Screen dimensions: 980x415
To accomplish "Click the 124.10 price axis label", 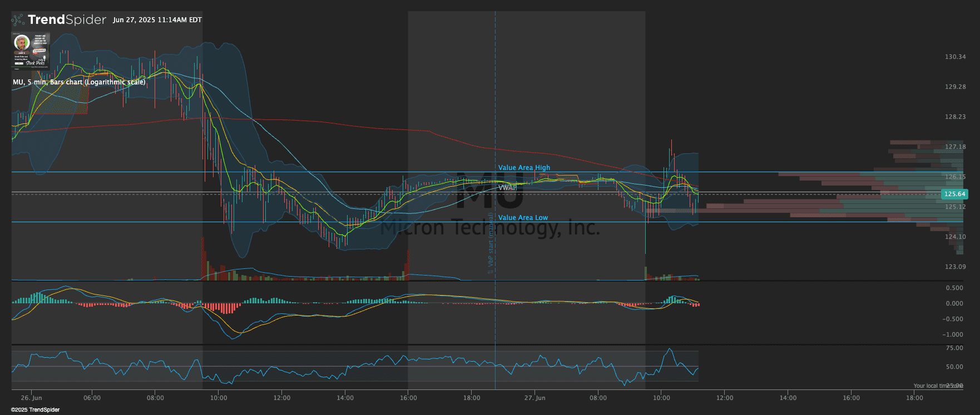I will click(955, 237).
